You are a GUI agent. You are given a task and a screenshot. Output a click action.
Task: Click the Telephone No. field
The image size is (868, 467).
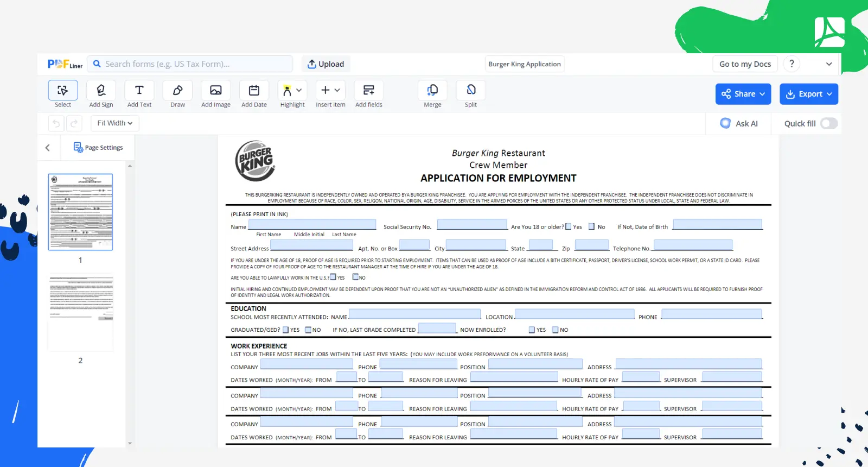[x=693, y=246]
